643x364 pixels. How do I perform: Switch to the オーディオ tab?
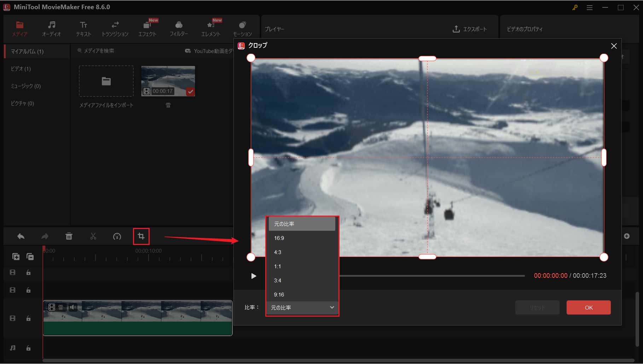52,28
